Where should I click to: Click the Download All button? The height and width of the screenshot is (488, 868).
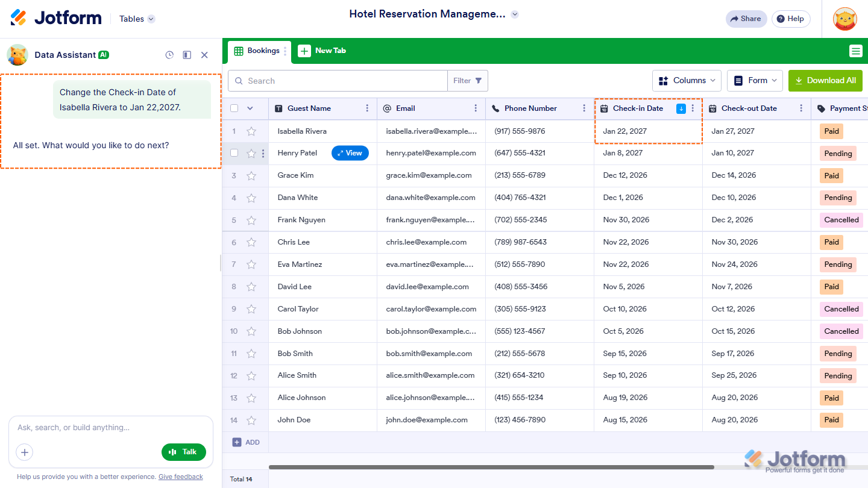point(825,81)
